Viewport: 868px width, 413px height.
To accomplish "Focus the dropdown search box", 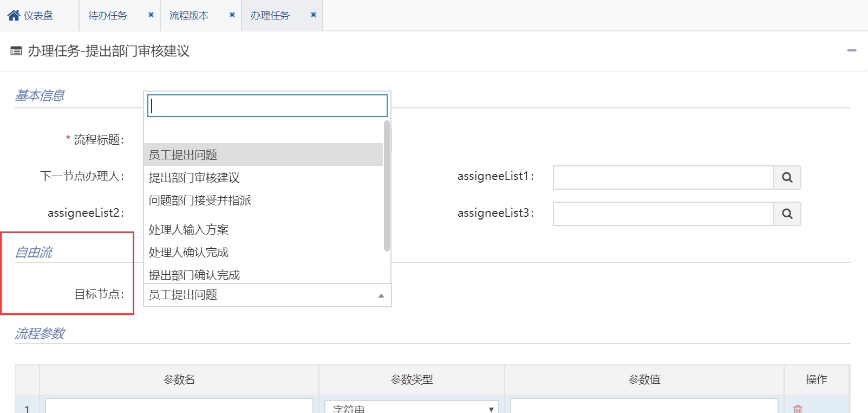I will click(267, 106).
